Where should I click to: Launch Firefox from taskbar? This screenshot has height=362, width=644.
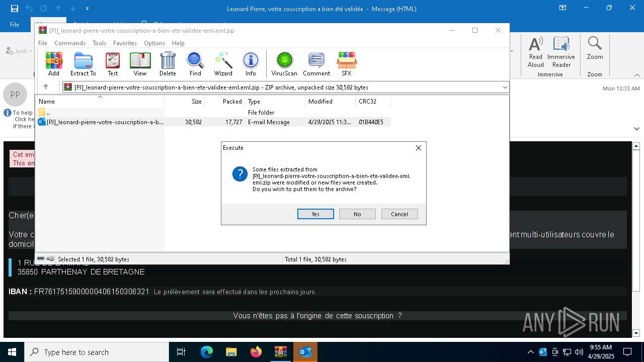(x=256, y=352)
